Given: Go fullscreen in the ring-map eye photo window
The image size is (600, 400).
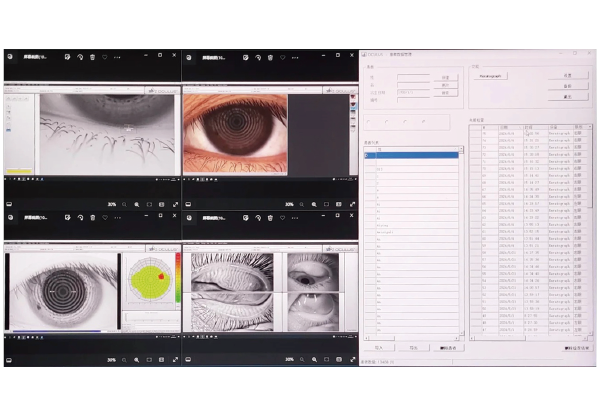Looking at the screenshot, I should (175, 360).
